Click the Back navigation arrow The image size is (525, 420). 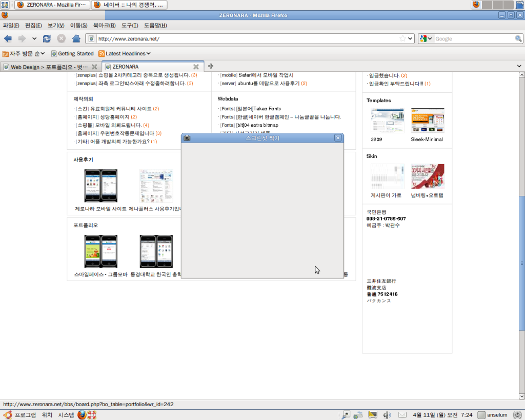coord(8,38)
